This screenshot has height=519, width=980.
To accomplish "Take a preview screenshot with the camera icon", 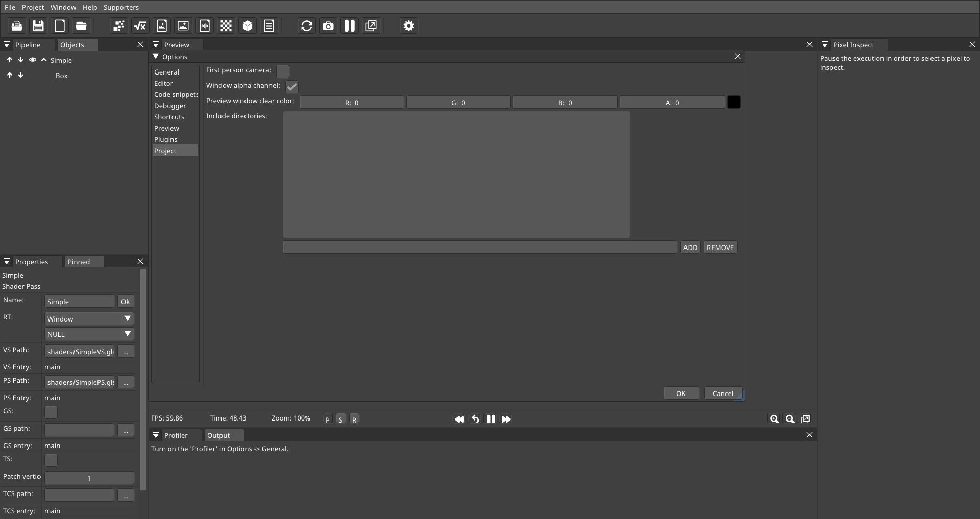I will (x=328, y=26).
